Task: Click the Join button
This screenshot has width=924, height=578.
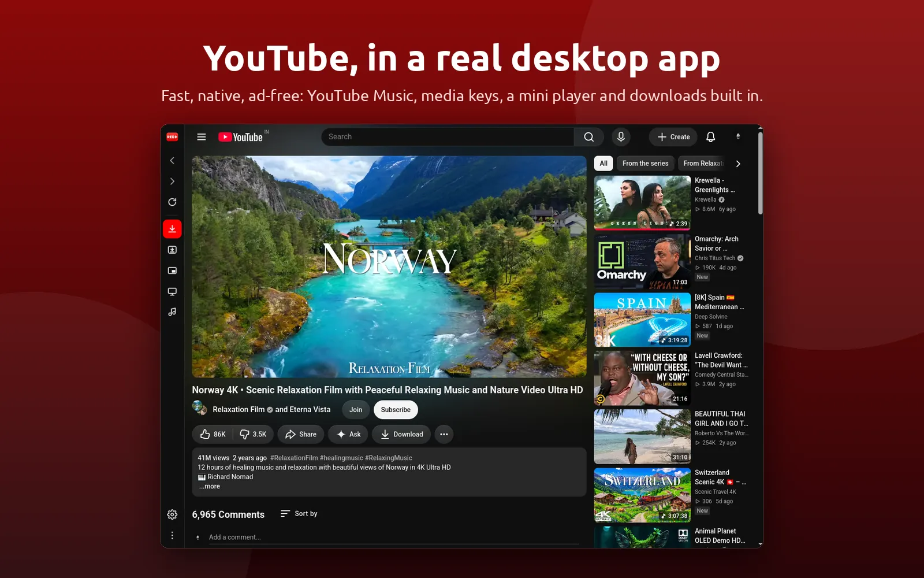Action: click(x=356, y=410)
